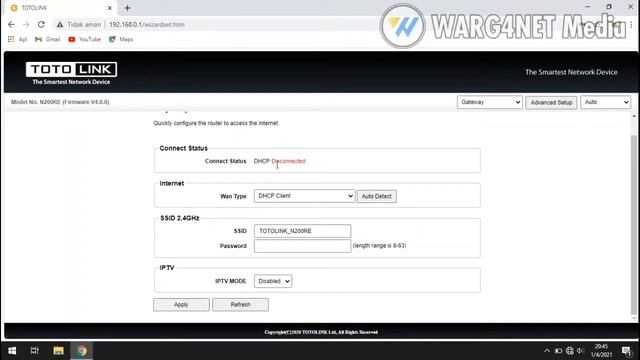Viewport: 640px width, 360px height.
Task: Click the Advanced Setup button
Action: pos(551,102)
